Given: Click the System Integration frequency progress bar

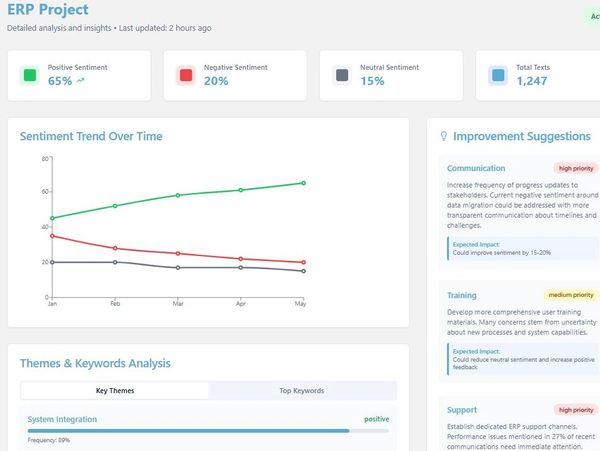Looking at the screenshot, I should [x=208, y=431].
